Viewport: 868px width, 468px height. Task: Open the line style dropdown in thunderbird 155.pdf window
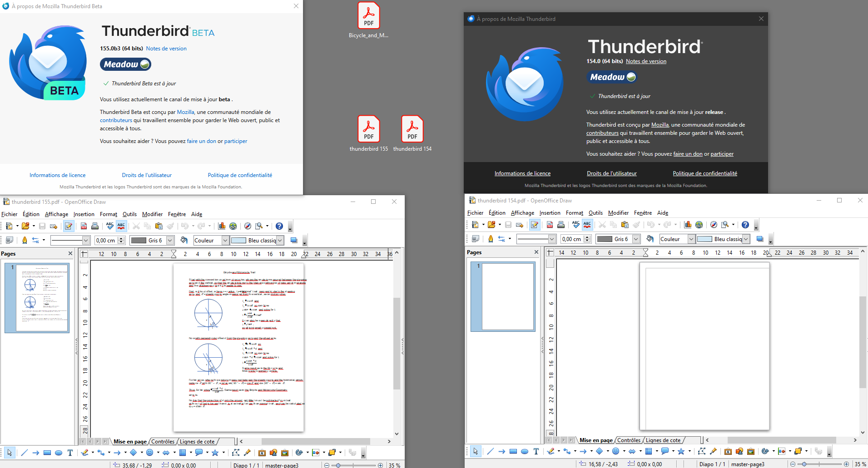[x=86, y=240]
